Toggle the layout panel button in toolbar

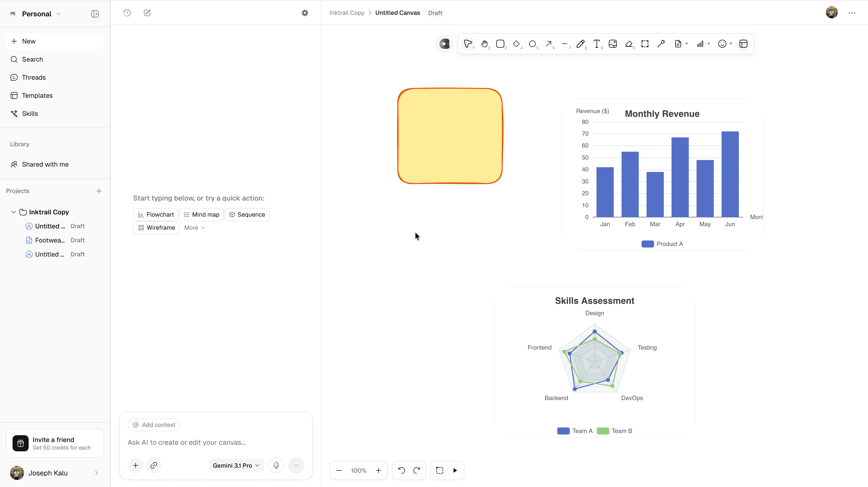743,44
